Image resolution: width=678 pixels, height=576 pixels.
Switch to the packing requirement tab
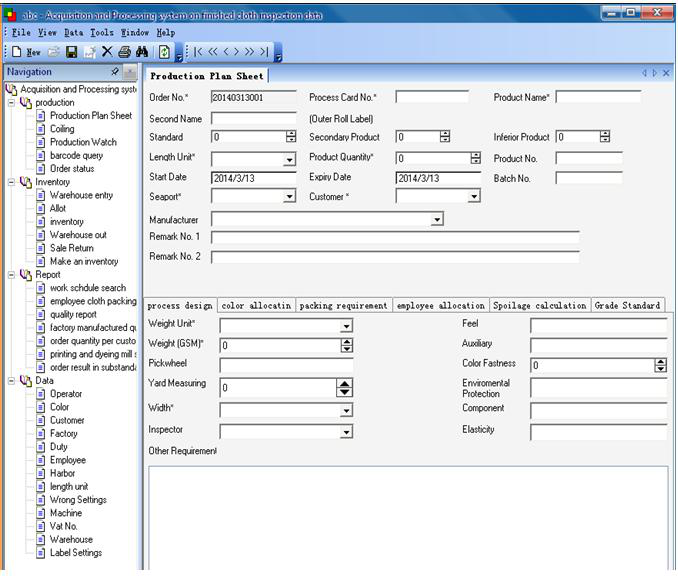pyautogui.click(x=343, y=305)
